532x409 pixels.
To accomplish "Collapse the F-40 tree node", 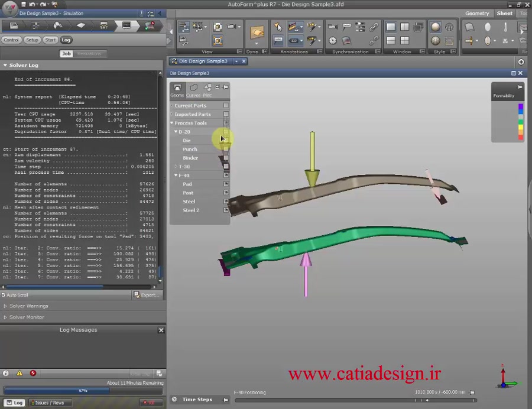I will 176,176.
